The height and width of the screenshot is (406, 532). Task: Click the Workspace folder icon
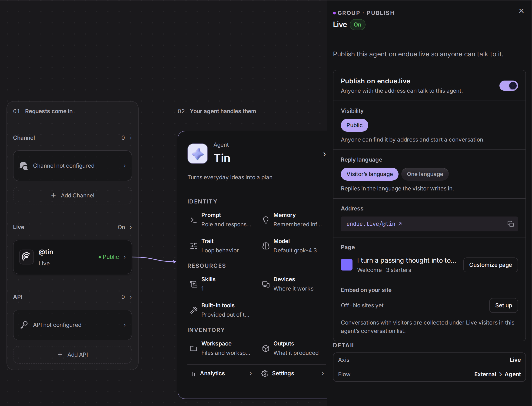point(194,348)
